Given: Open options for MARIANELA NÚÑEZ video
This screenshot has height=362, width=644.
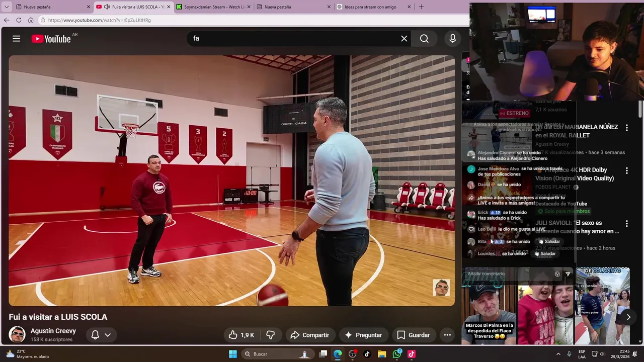Looking at the screenshot, I should (626, 128).
